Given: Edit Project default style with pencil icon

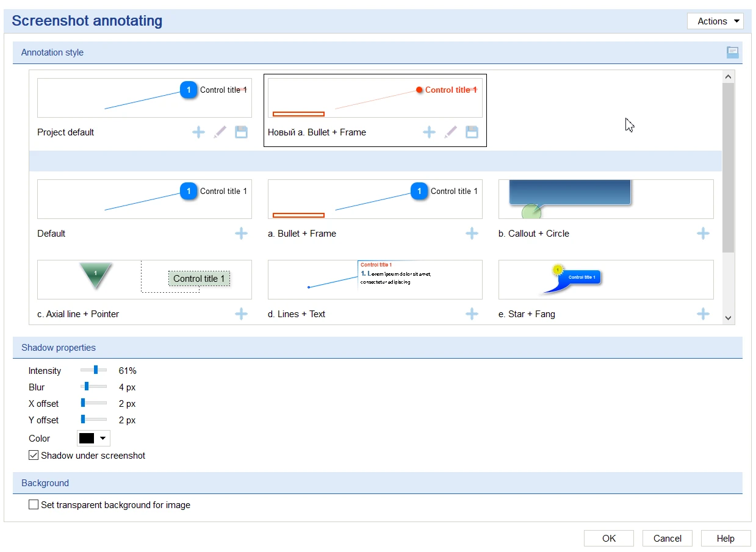Looking at the screenshot, I should point(220,132).
